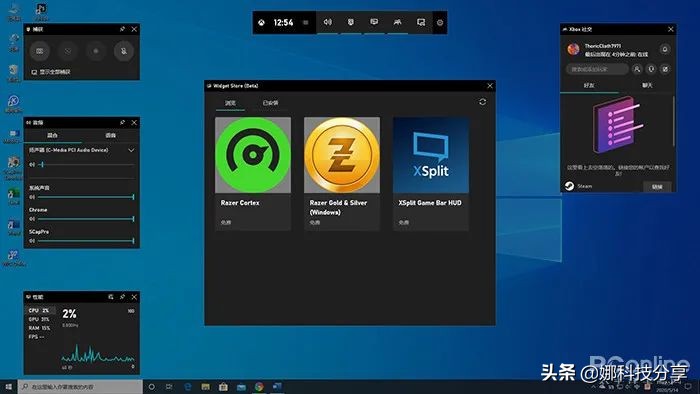
Task: Click the friend search field in Xbox Social
Action: point(597,69)
